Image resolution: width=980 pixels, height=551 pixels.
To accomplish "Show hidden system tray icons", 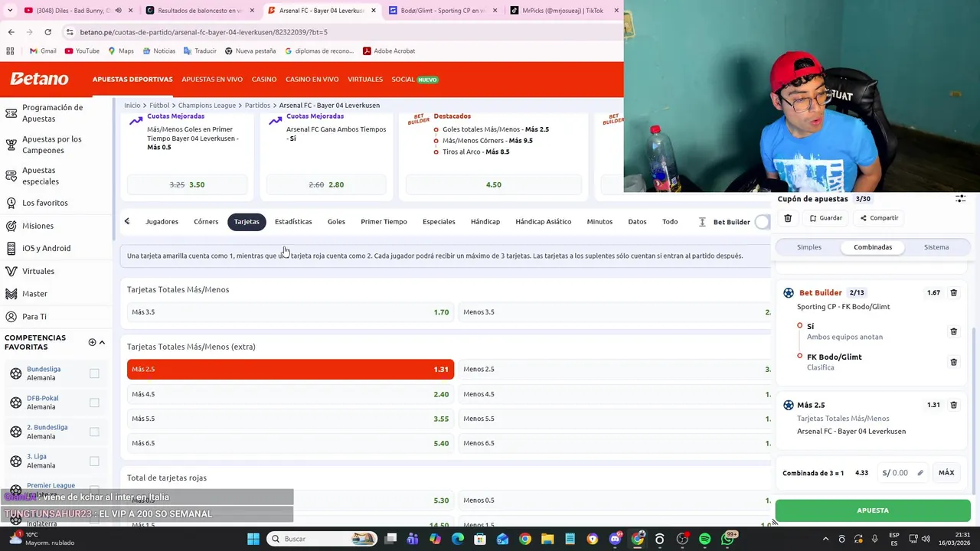I will click(825, 539).
